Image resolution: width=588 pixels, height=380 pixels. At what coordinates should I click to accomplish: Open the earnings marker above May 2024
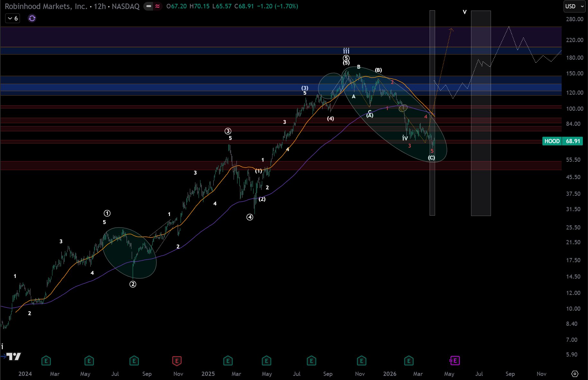[x=89, y=361]
